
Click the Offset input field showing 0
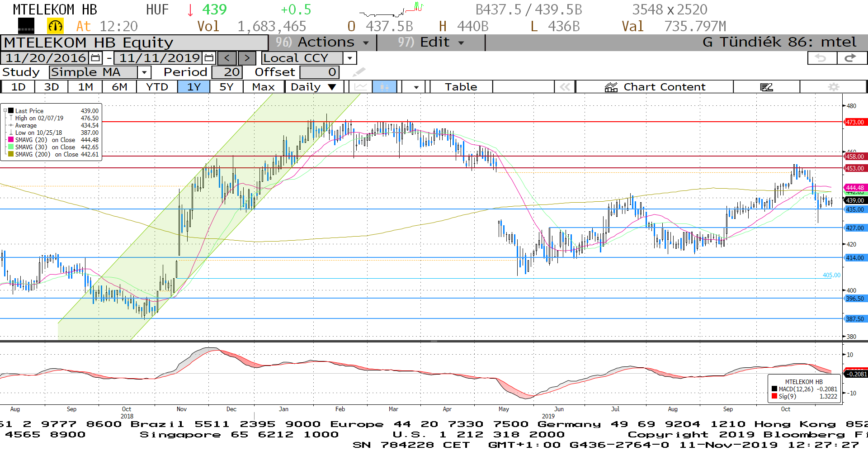319,72
